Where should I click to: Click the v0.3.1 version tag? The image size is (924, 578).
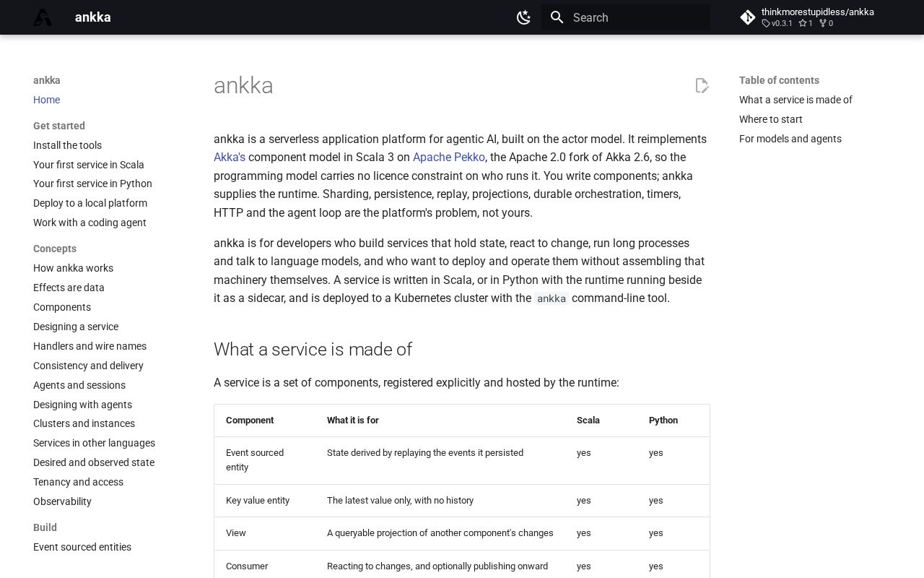point(777,23)
